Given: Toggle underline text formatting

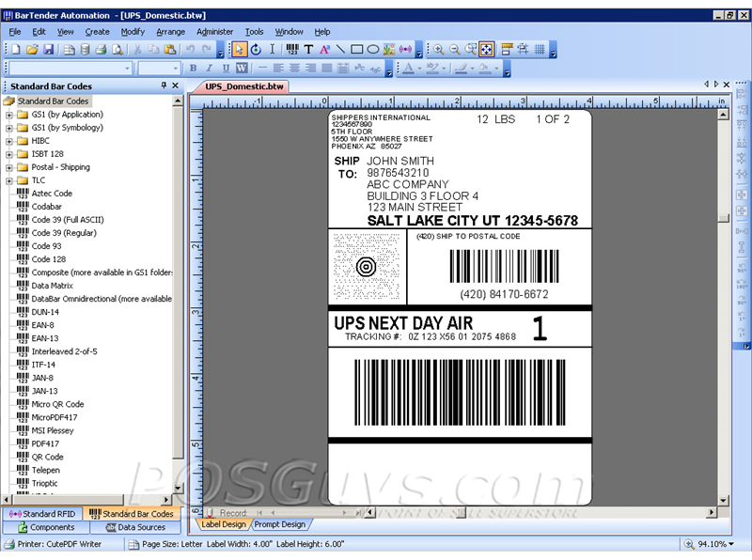Looking at the screenshot, I should 225,68.
